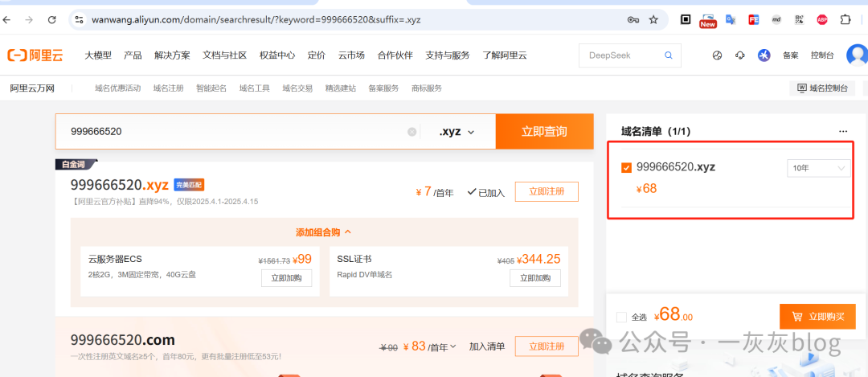Open the 定价 menu
Screen dimensions: 868x377
[x=317, y=55]
